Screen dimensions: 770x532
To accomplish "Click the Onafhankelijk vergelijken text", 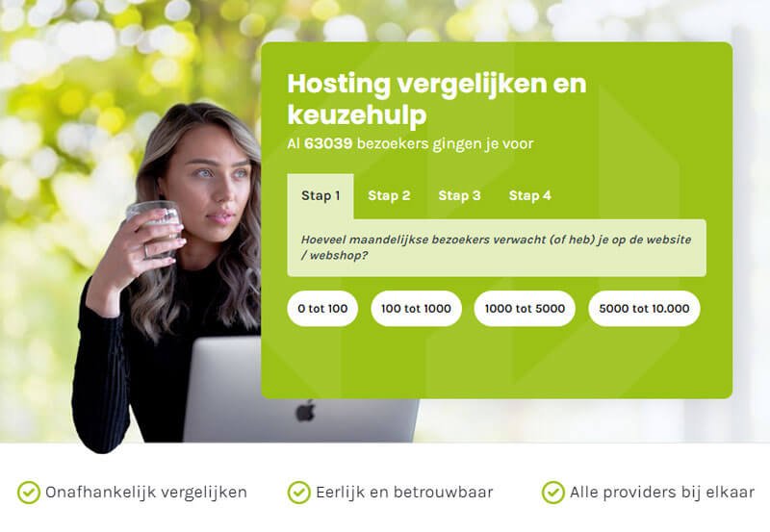I will tap(146, 493).
